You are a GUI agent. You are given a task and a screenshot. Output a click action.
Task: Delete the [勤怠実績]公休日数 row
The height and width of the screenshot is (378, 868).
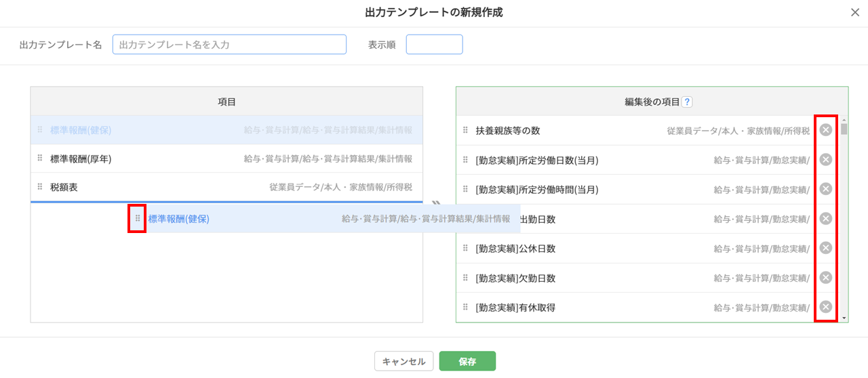[825, 248]
